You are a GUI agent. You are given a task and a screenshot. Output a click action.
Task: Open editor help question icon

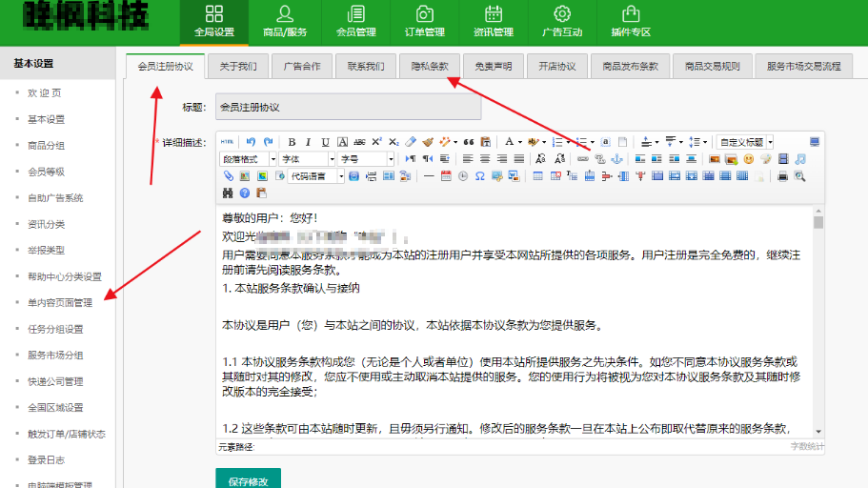tap(245, 193)
